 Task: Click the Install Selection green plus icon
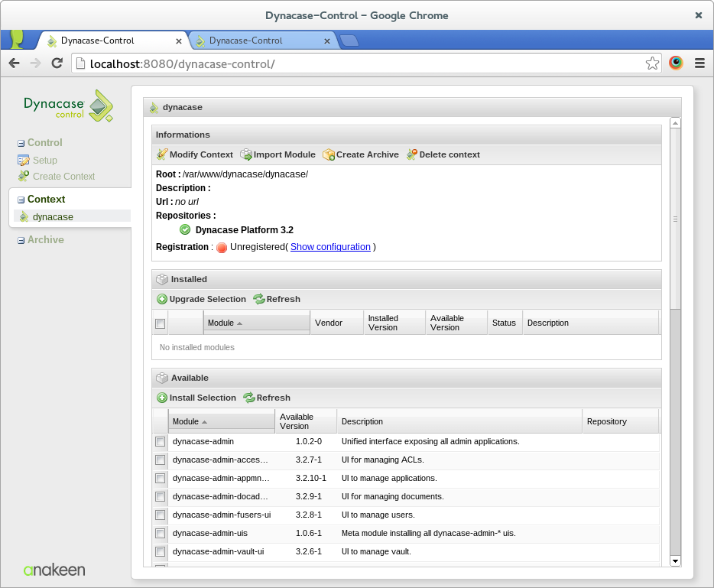tap(162, 398)
